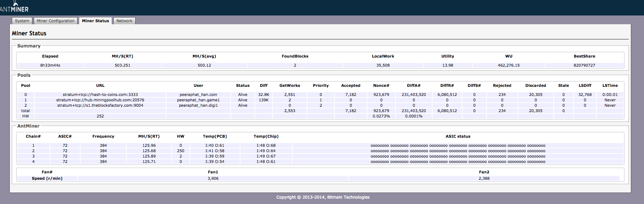Click the AntMiner logo
The image size is (644, 204).
(14, 7)
